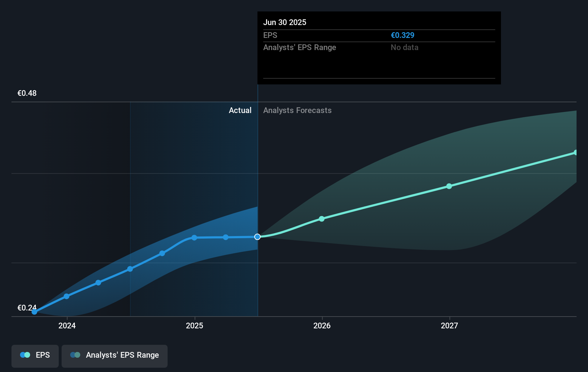Click the No data entry in tooltip
Viewport: 588px width, 372px height.
pos(404,47)
